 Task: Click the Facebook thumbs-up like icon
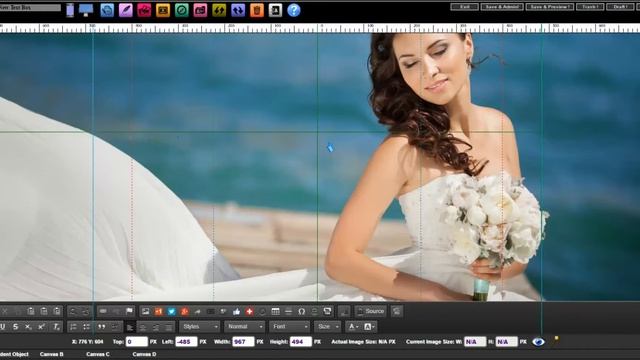point(236,311)
